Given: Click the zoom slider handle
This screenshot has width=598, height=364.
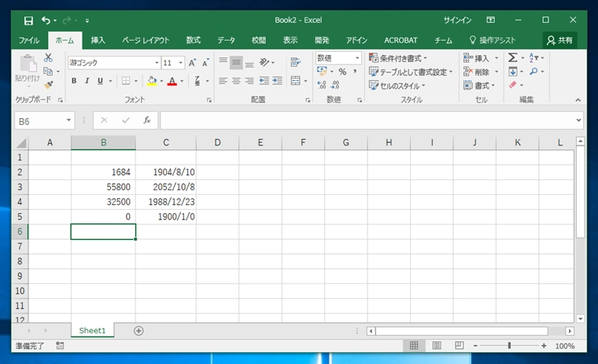Looking at the screenshot, I should pyautogui.click(x=509, y=346).
